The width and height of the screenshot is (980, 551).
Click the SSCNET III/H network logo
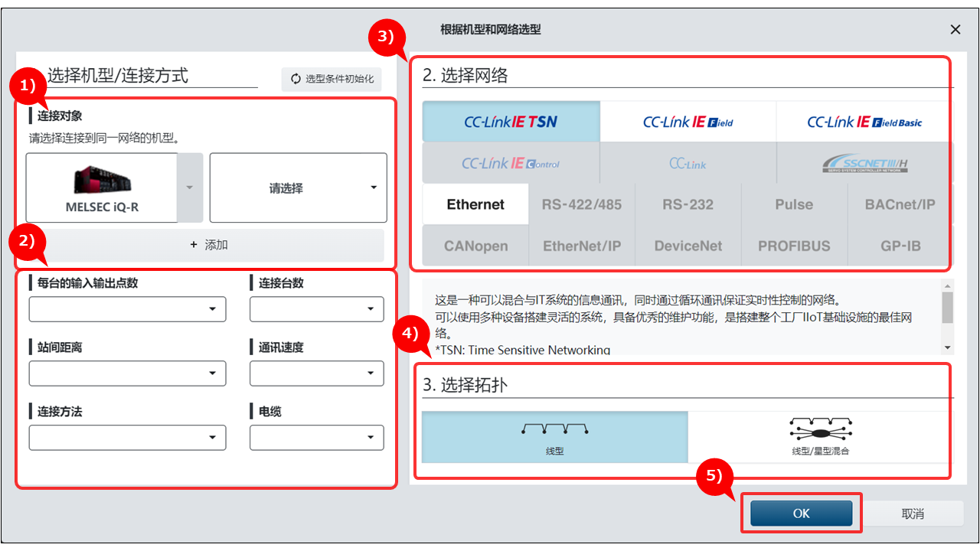[x=865, y=163]
